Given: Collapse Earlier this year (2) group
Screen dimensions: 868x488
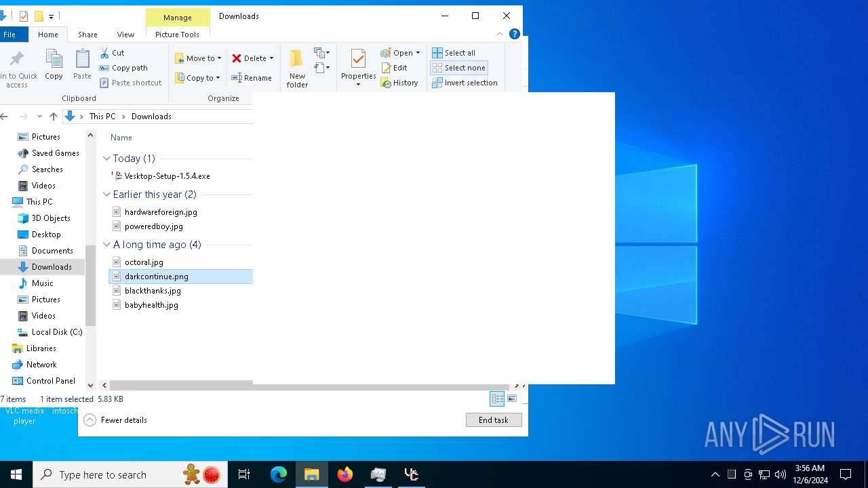Looking at the screenshot, I should coord(106,195).
